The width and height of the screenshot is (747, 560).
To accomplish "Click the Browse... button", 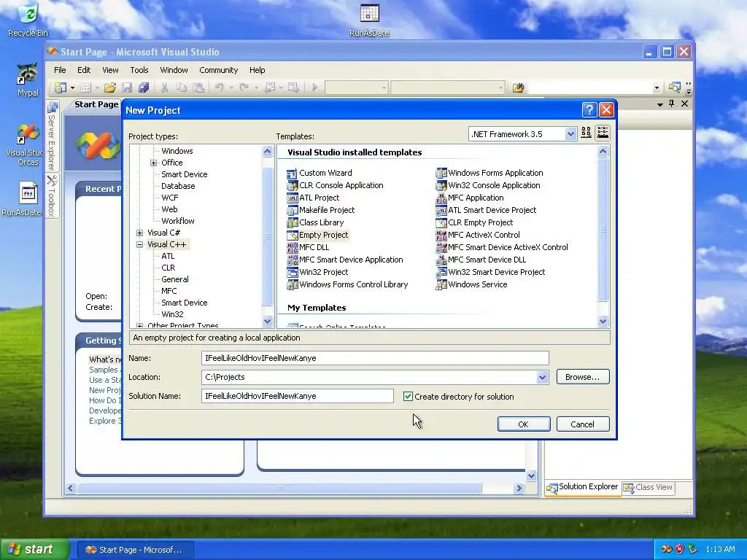I will (x=583, y=377).
